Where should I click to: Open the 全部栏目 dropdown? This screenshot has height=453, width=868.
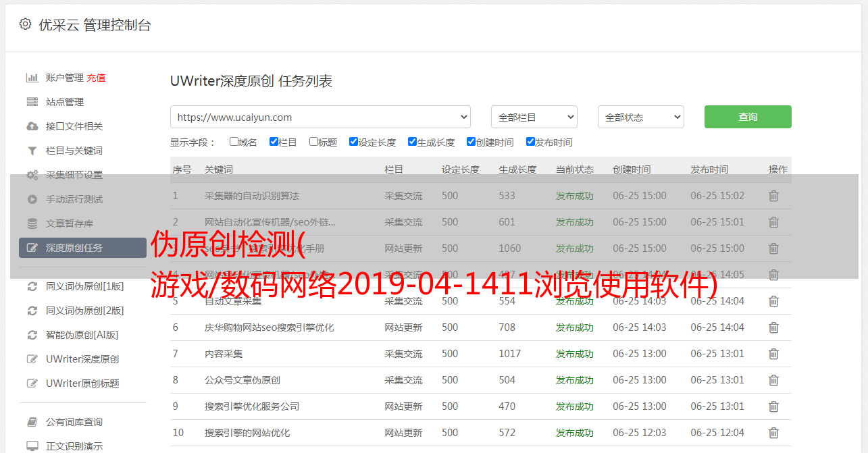(534, 117)
